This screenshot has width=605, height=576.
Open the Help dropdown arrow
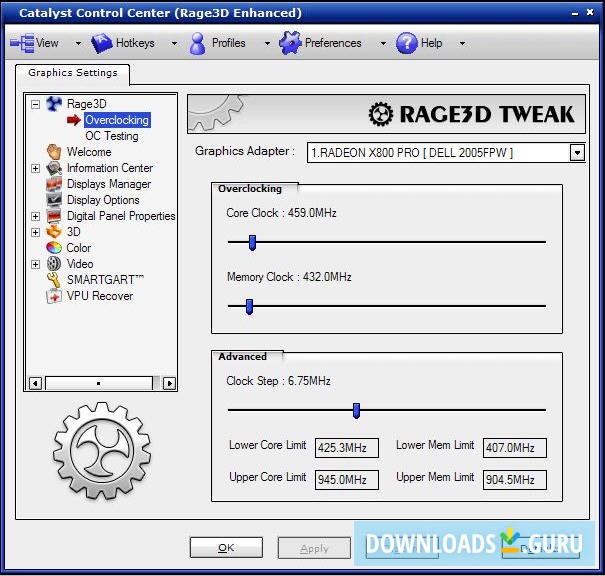tap(462, 43)
